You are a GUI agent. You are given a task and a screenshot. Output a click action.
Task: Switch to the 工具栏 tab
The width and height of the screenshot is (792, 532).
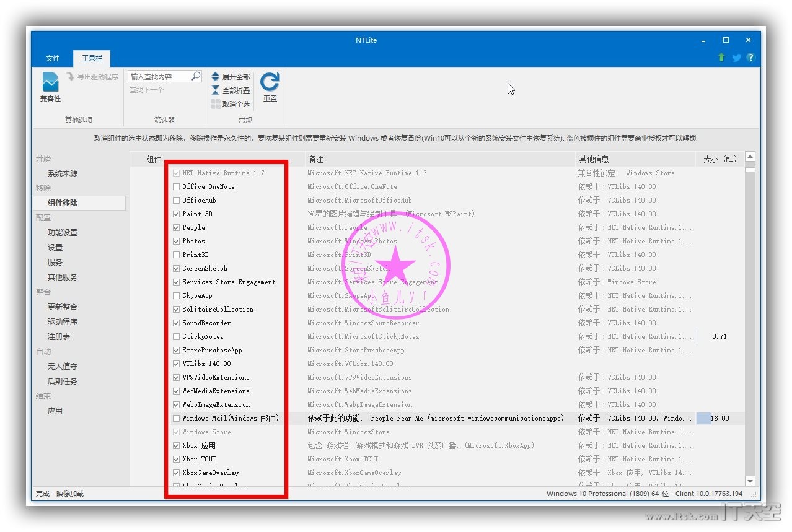pyautogui.click(x=92, y=58)
